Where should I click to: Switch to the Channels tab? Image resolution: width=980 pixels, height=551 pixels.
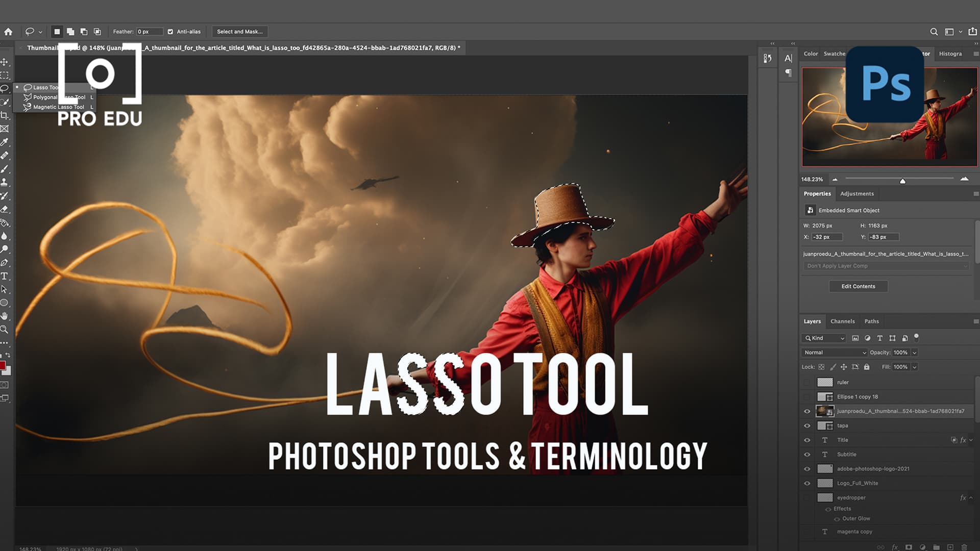843,321
